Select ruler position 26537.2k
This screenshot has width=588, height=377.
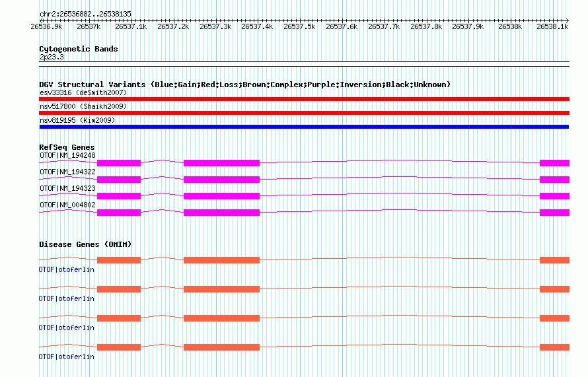pos(173,26)
